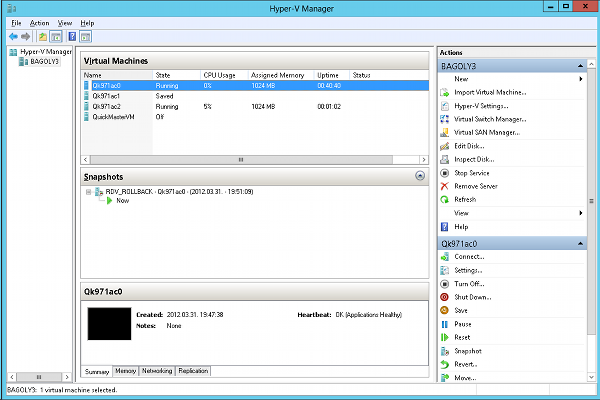Open the Action menu

pyautogui.click(x=39, y=23)
